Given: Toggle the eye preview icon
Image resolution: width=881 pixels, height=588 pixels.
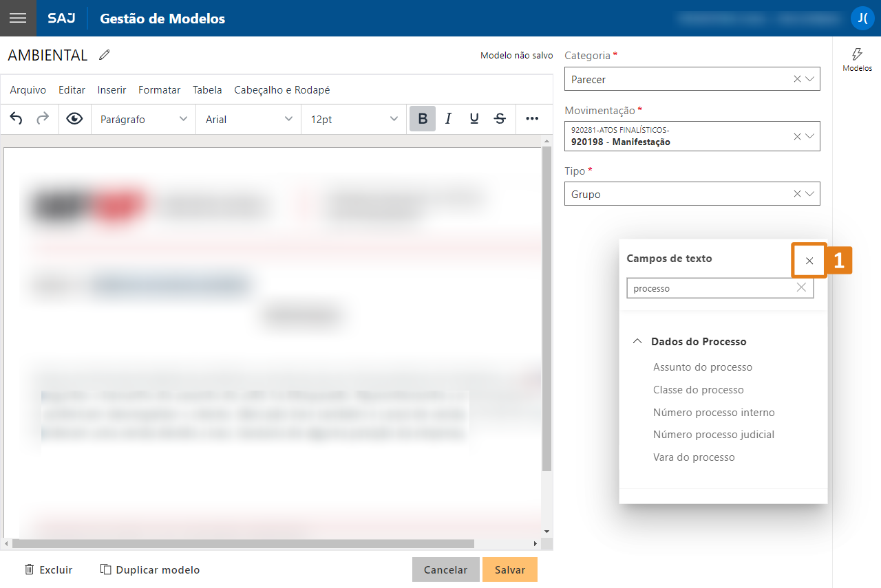Looking at the screenshot, I should pos(74,119).
